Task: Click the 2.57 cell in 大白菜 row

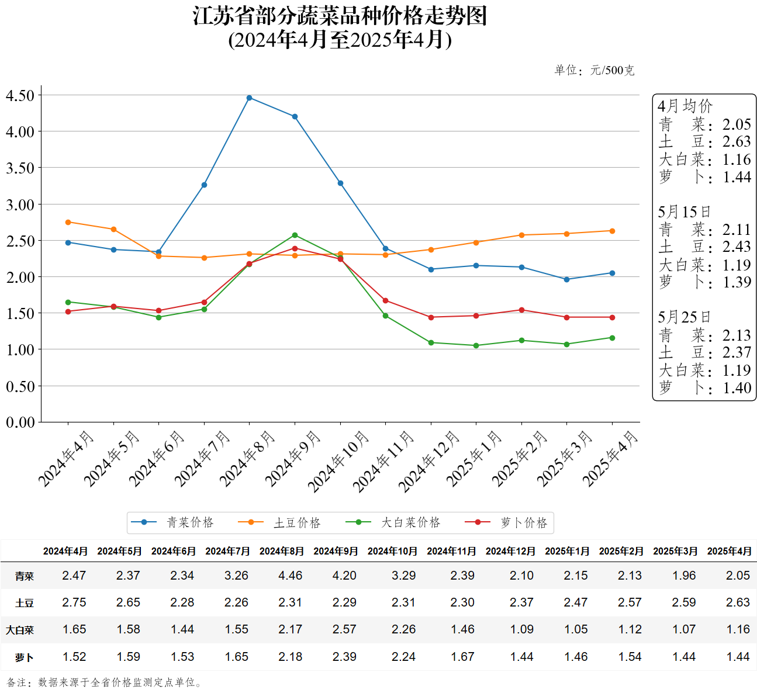Action: [344, 629]
